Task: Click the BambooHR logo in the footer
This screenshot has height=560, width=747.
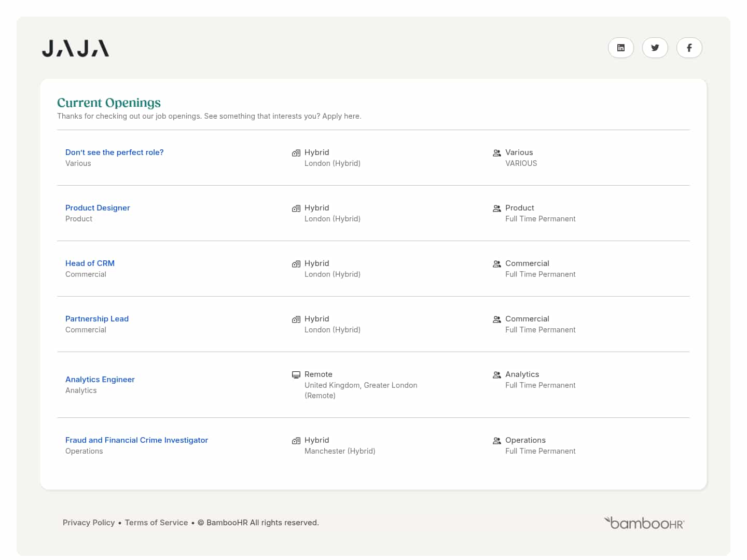Action: (x=643, y=523)
